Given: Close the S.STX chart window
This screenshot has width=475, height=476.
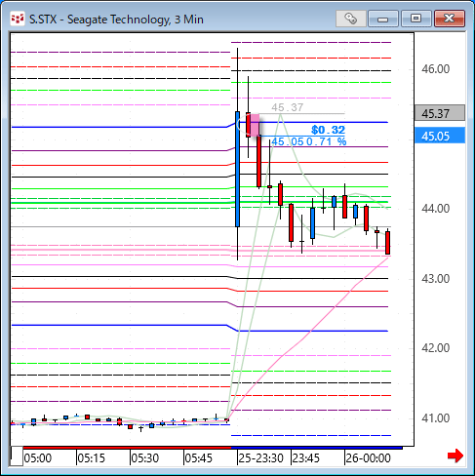Looking at the screenshot, I should 450,19.
